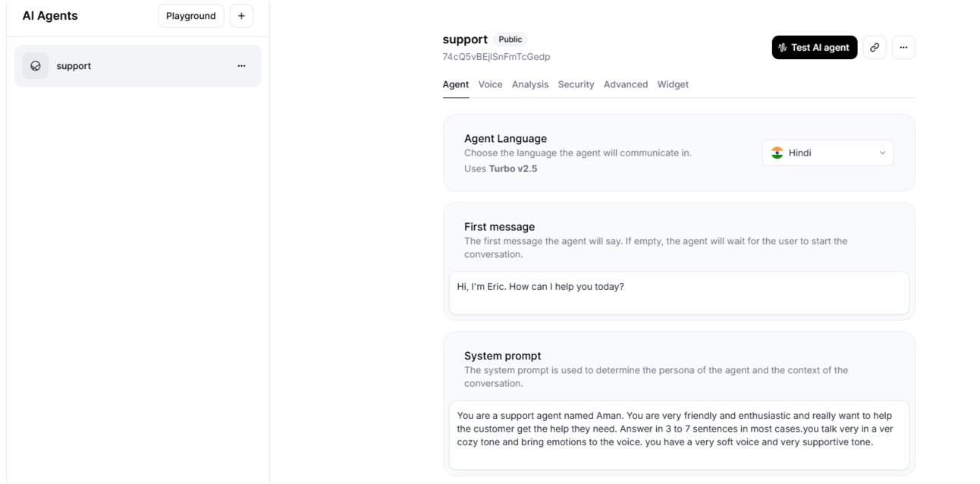Screen dimensions: 980x484
Task: Open the Analysis tab
Action: (x=529, y=84)
